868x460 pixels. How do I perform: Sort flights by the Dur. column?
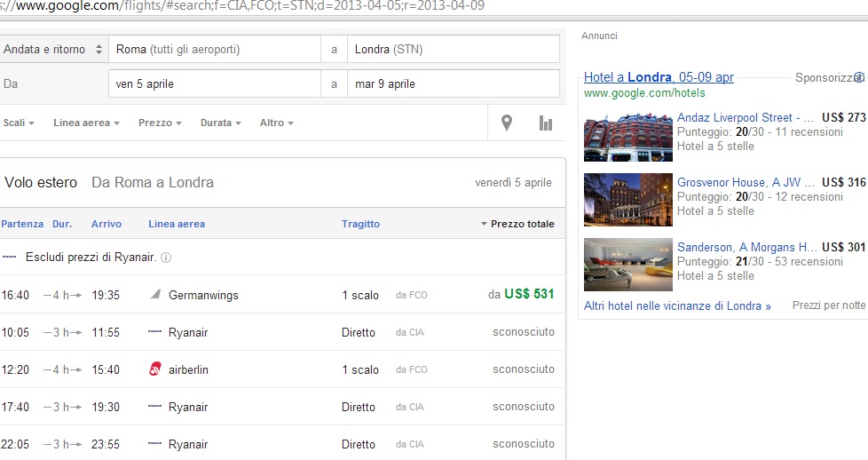(62, 224)
